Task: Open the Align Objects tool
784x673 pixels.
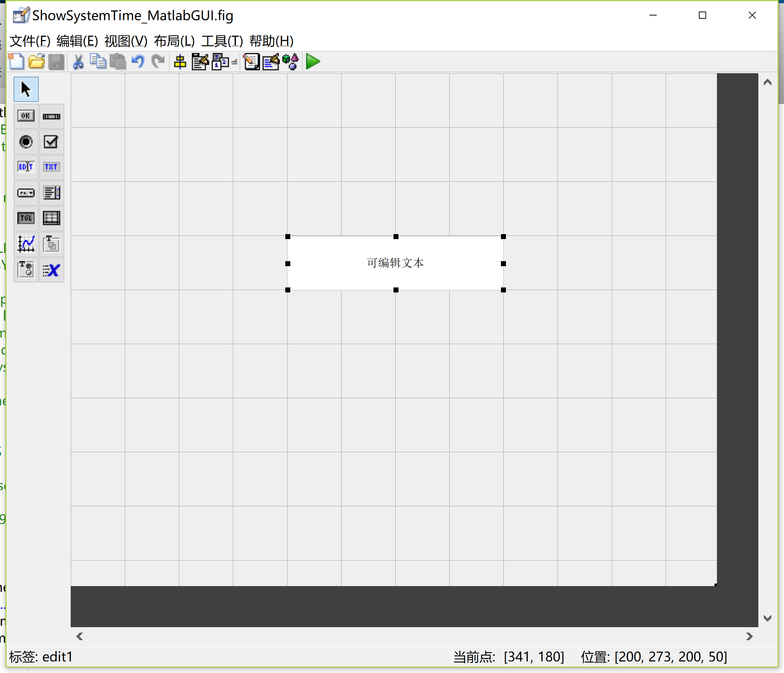Action: coord(180,62)
